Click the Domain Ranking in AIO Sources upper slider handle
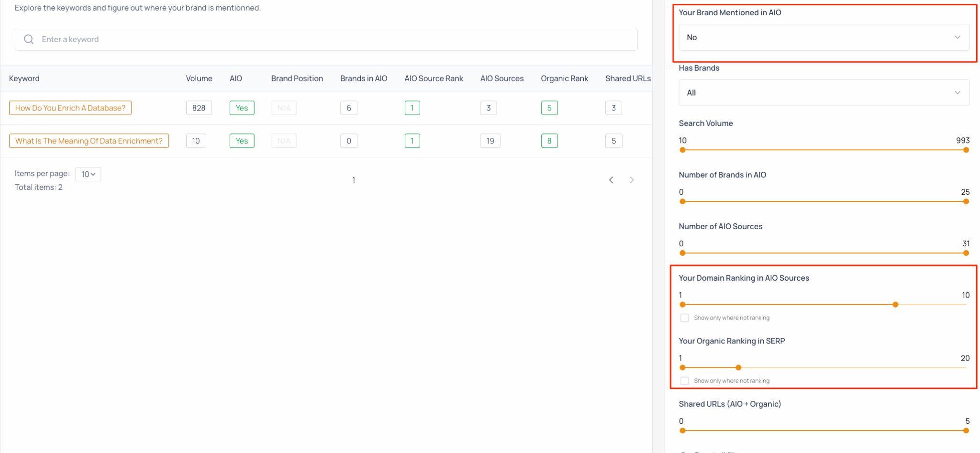The height and width of the screenshot is (453, 980). coord(895,305)
